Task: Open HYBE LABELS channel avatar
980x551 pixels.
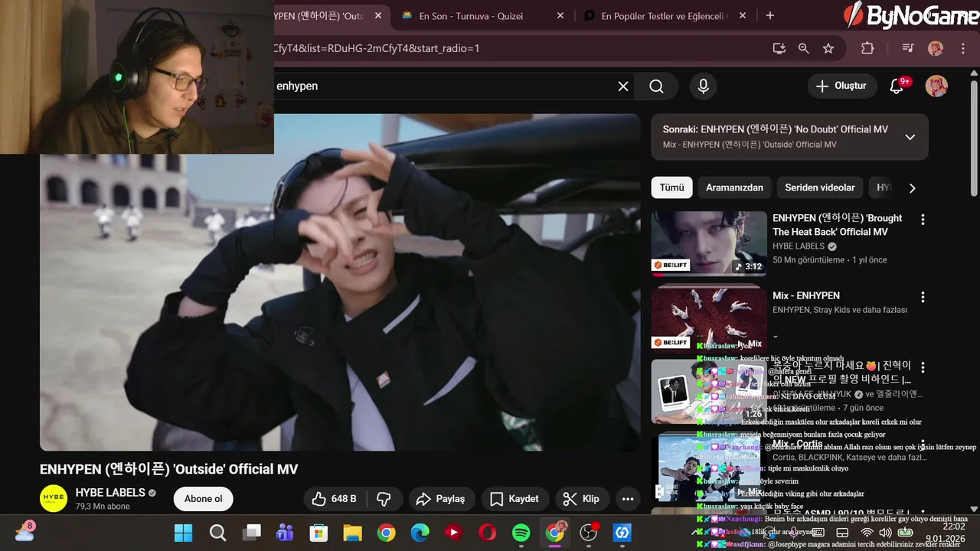Action: 54,498
